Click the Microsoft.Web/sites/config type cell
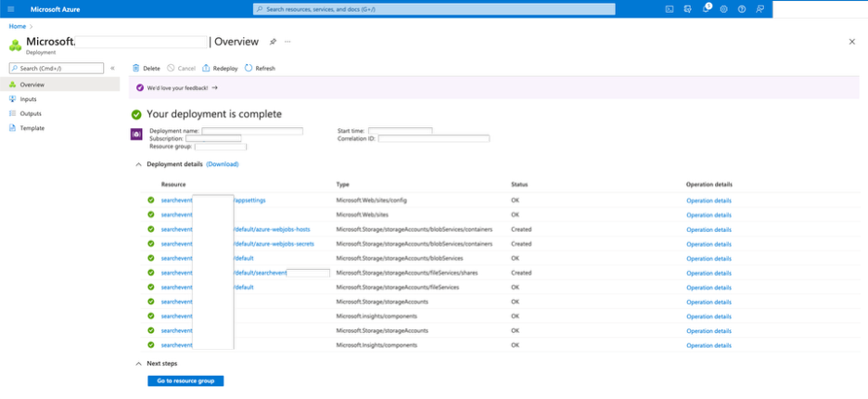This screenshot has width=868, height=399. point(372,200)
